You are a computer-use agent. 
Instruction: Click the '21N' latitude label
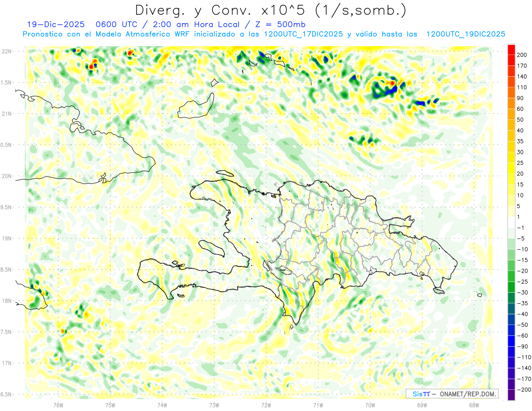click(7, 114)
